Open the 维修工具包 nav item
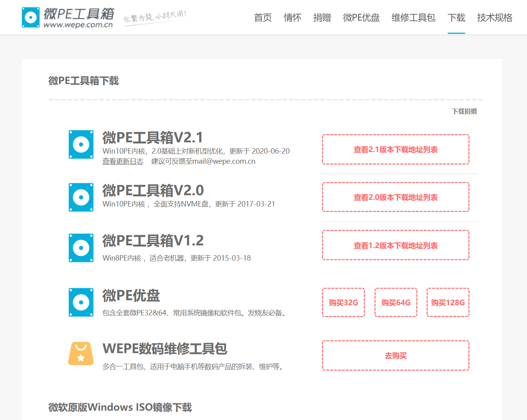The height and width of the screenshot is (420, 527). tap(413, 17)
